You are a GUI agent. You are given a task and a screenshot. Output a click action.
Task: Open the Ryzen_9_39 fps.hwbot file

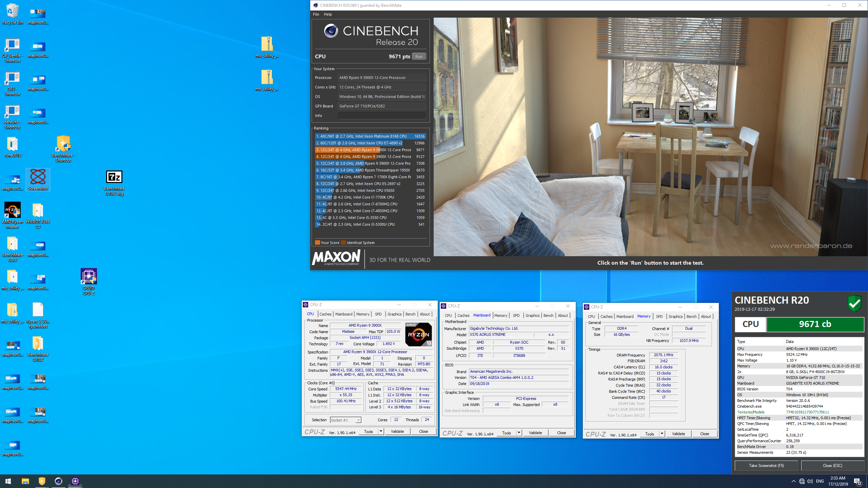[38, 314]
